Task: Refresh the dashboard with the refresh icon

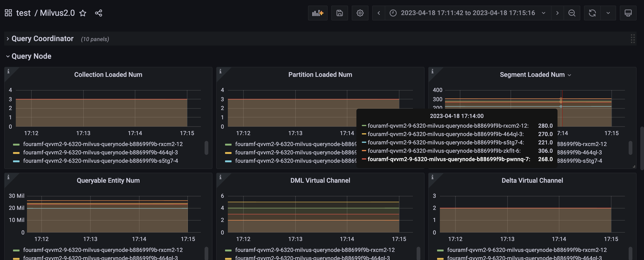Action: [x=592, y=13]
